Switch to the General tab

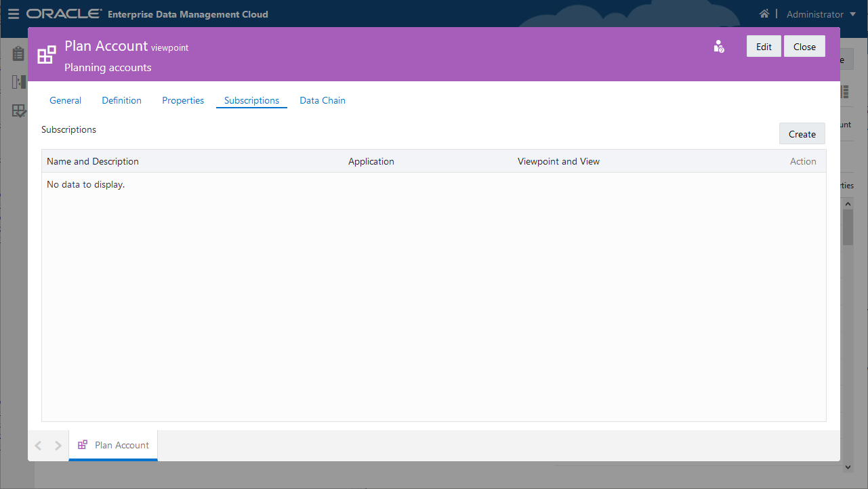(65, 100)
